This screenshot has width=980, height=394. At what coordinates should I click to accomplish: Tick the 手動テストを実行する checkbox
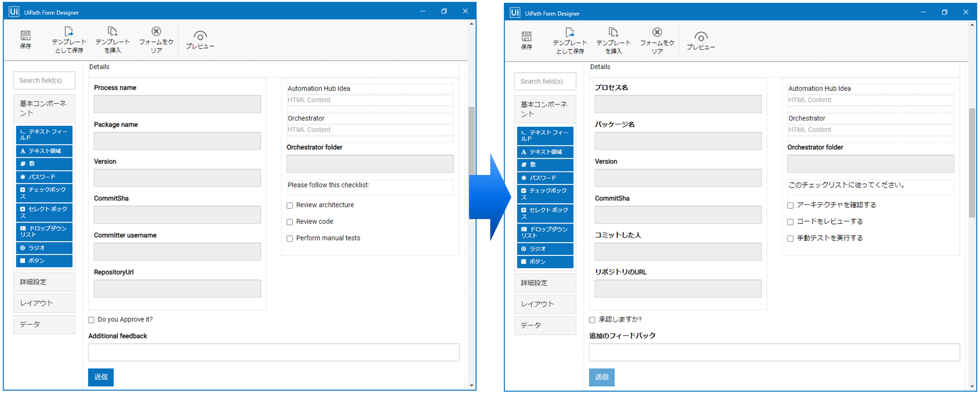(x=790, y=239)
